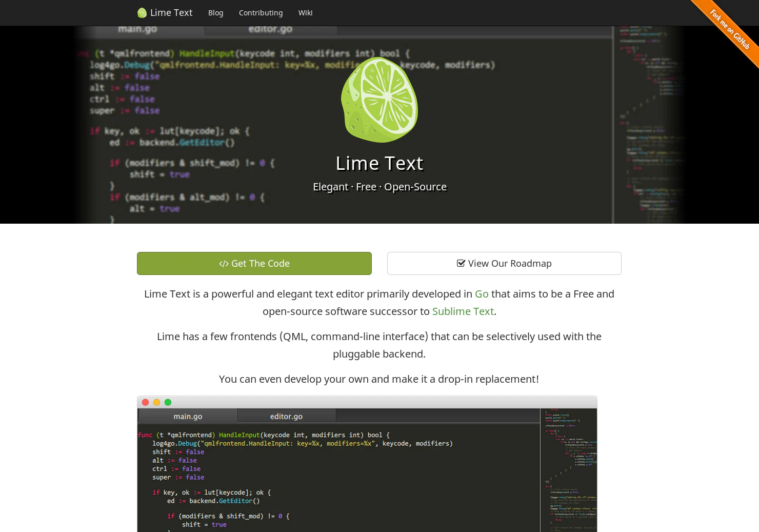Open the Wiki nav item
The image size is (759, 532).
305,13
